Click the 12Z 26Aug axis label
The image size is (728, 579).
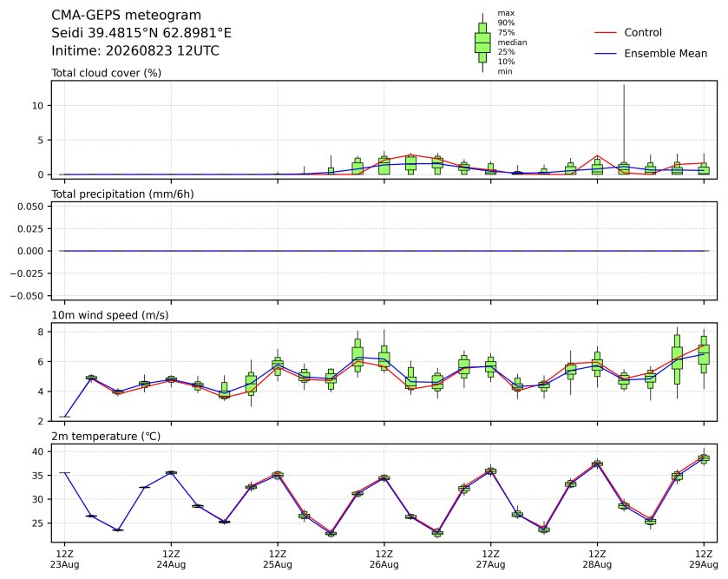384,560
